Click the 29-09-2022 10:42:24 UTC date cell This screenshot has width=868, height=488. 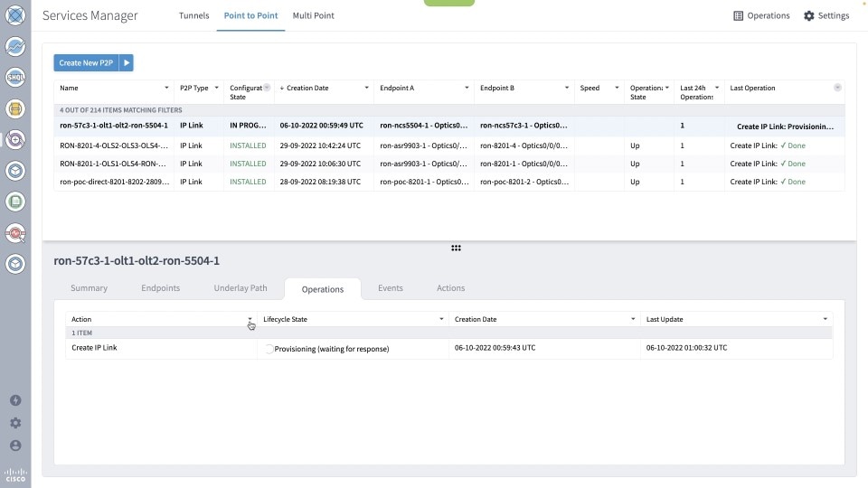tap(320, 145)
